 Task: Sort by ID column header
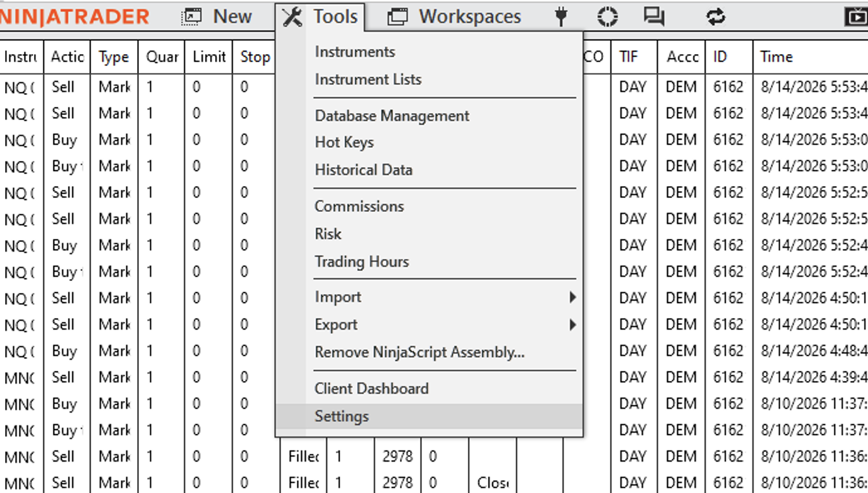pyautogui.click(x=729, y=57)
